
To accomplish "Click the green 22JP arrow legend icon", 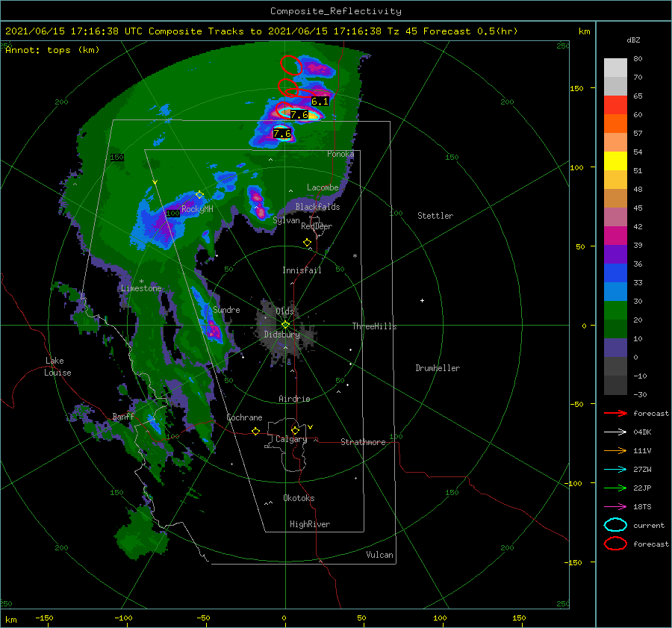I will coord(615,488).
